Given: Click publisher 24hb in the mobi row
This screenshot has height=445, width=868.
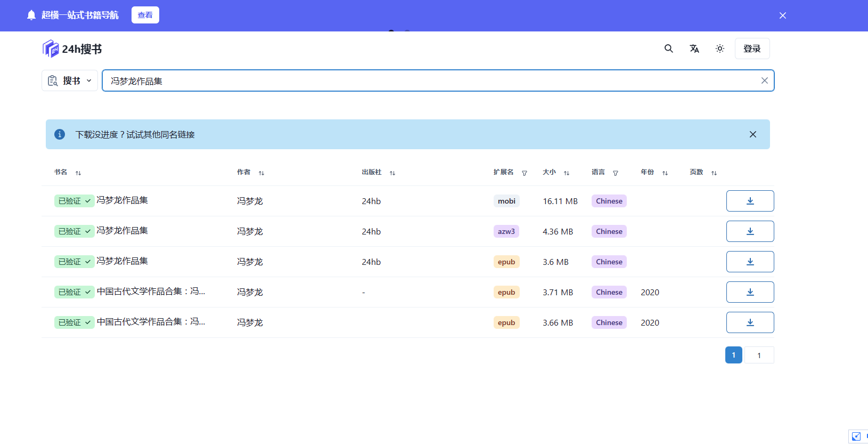Looking at the screenshot, I should tap(371, 201).
